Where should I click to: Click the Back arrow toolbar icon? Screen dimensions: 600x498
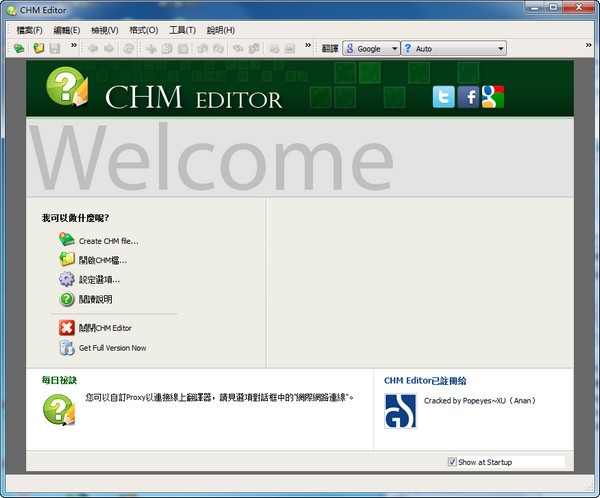(x=93, y=49)
